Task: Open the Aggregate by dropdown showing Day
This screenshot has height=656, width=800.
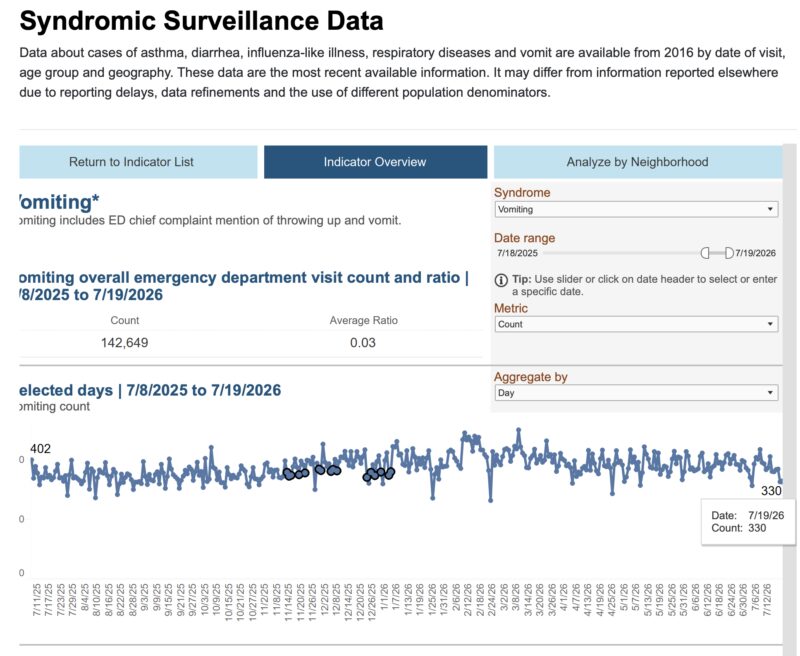Action: coord(636,393)
